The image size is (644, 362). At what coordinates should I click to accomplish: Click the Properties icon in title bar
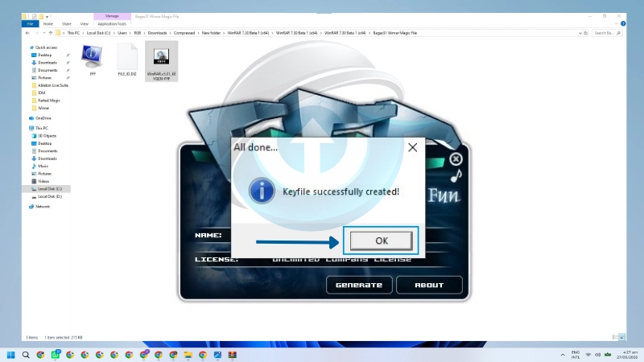(34, 16)
